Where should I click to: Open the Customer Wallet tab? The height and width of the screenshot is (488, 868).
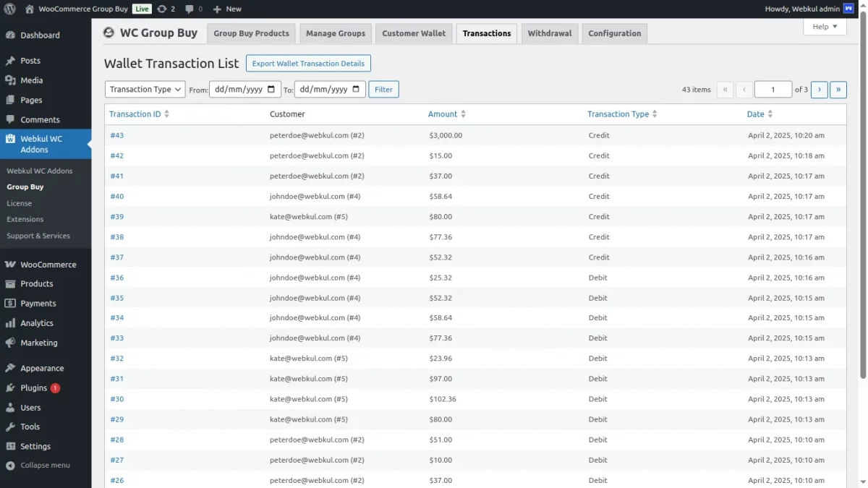(x=414, y=33)
